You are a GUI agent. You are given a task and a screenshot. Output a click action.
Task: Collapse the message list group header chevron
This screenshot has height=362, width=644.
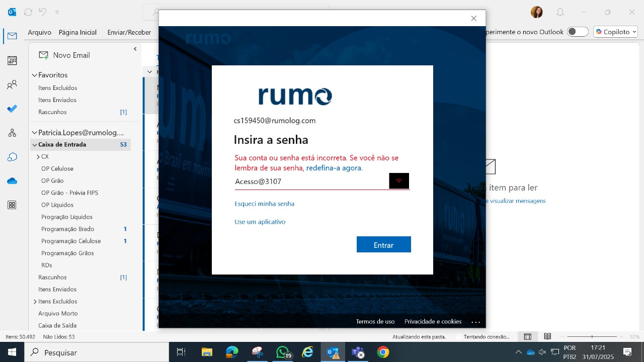149,72
